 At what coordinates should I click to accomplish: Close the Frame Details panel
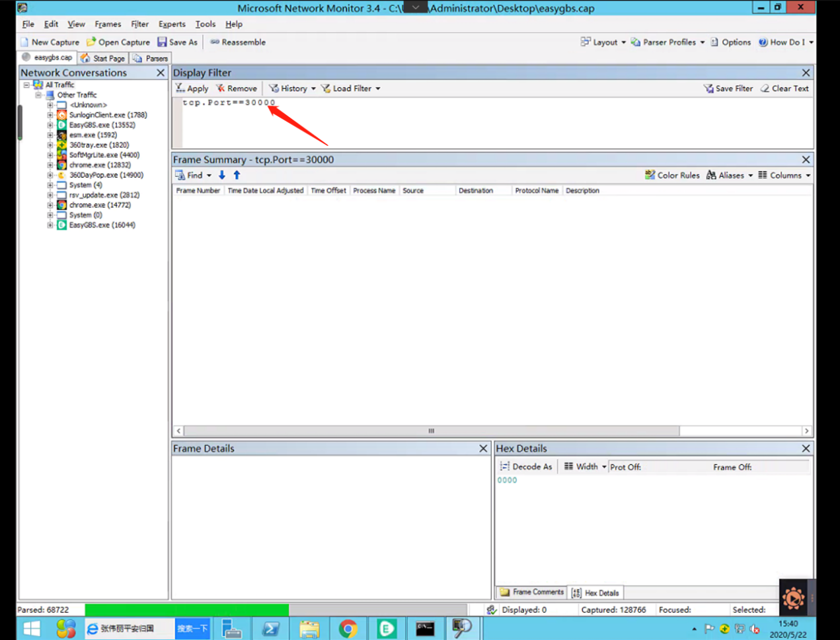tap(483, 448)
